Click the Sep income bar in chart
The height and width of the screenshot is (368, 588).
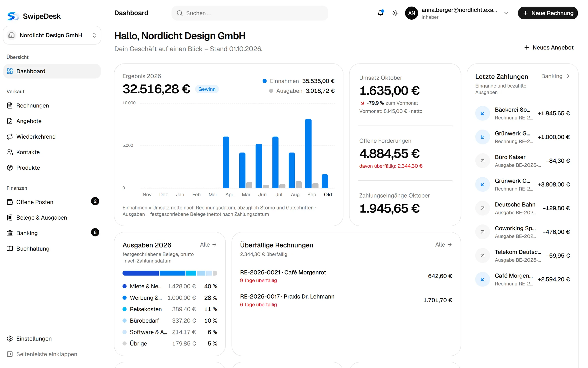pyautogui.click(x=308, y=154)
